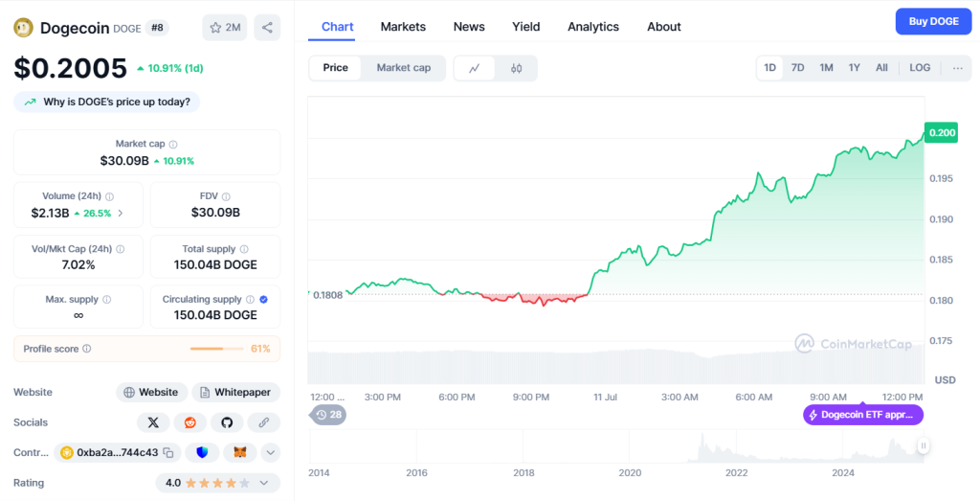Viewport: 980px width, 501px height.
Task: Click the share icon button
Action: tap(267, 28)
